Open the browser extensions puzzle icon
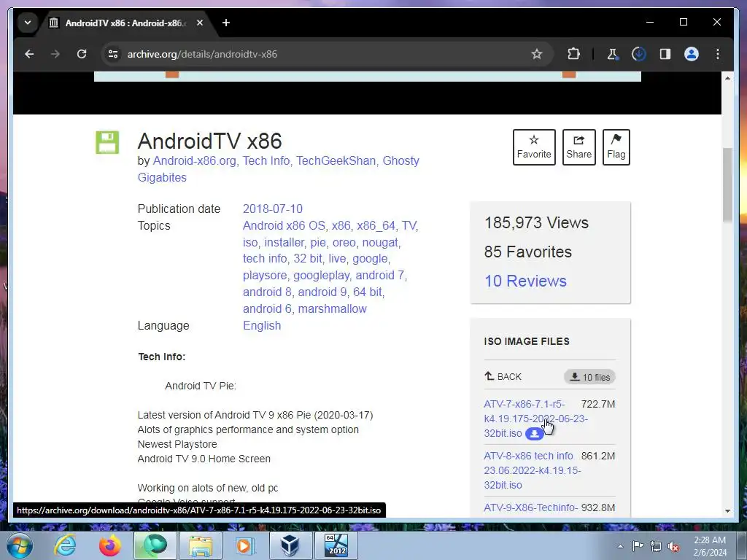 [x=574, y=54]
